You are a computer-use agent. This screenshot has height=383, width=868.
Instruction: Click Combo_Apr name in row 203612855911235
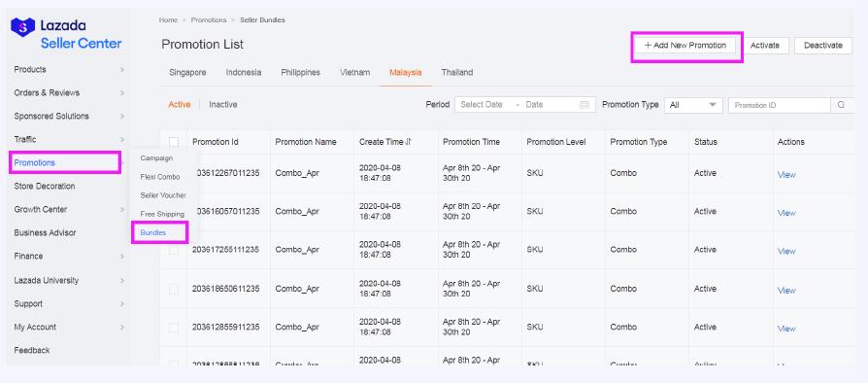297,327
